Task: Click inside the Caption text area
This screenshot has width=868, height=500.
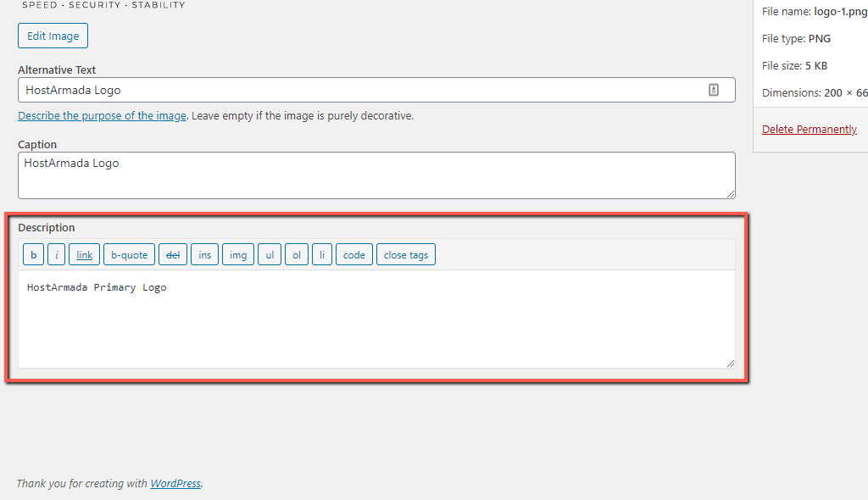Action: pyautogui.click(x=376, y=175)
